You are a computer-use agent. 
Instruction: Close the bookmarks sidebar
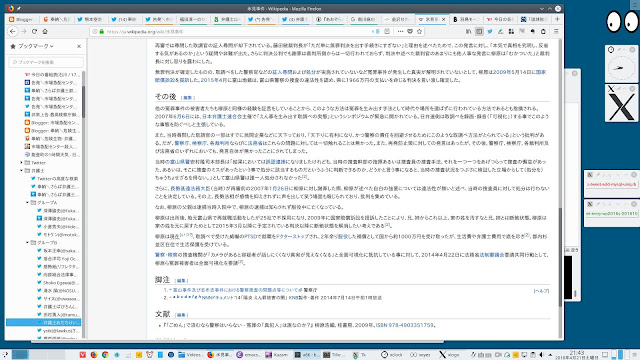point(79,47)
